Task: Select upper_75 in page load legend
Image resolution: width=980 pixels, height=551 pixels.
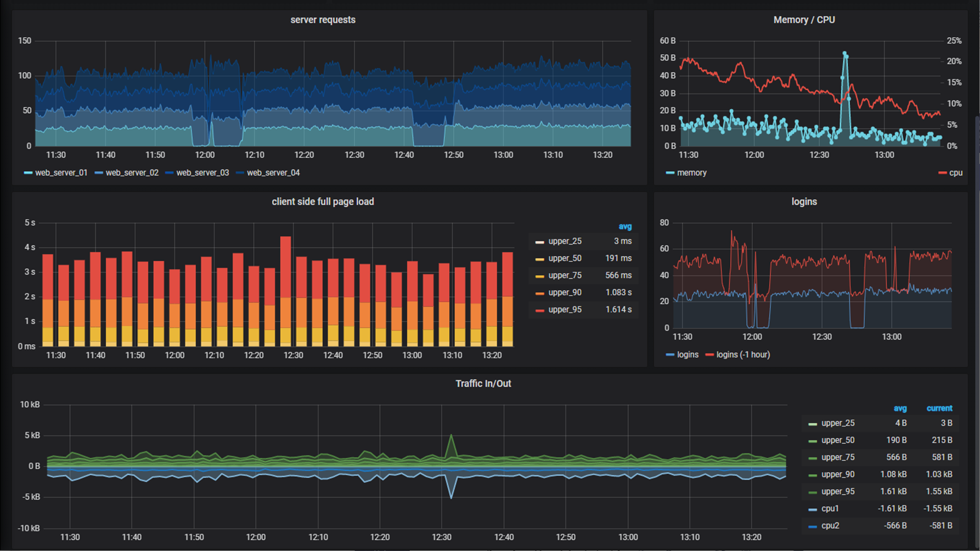Action: (564, 276)
